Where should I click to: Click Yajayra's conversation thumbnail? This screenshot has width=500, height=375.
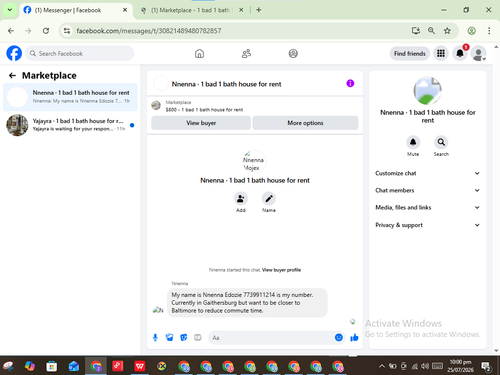pyautogui.click(x=17, y=125)
